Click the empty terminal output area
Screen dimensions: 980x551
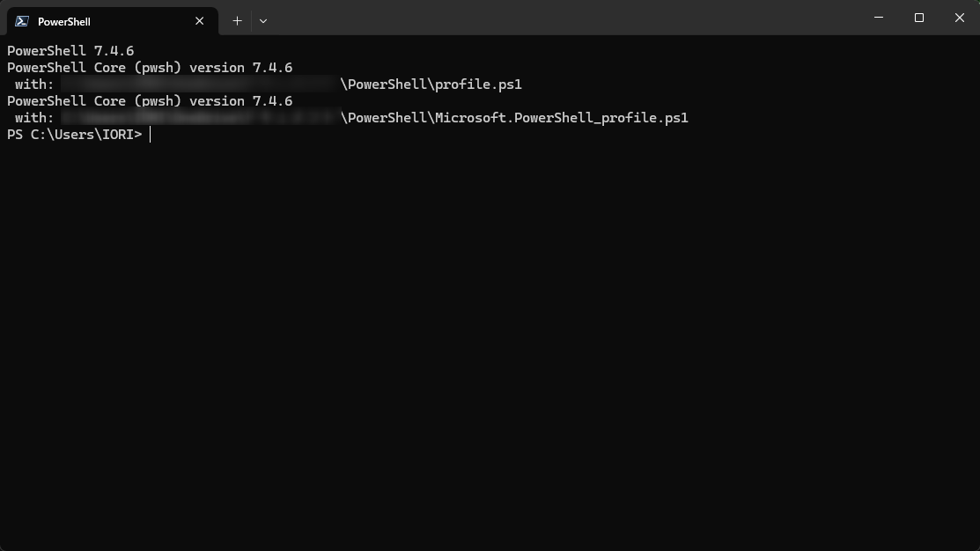coord(490,352)
